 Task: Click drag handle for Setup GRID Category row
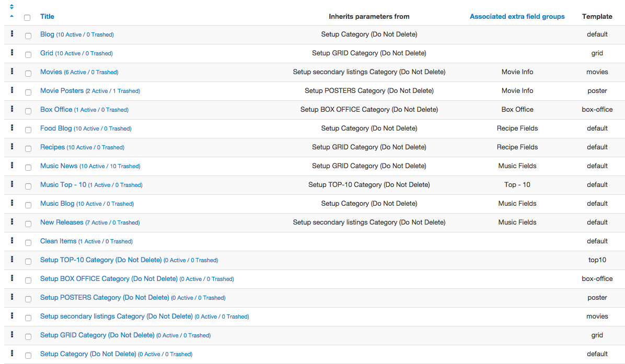tap(12, 335)
